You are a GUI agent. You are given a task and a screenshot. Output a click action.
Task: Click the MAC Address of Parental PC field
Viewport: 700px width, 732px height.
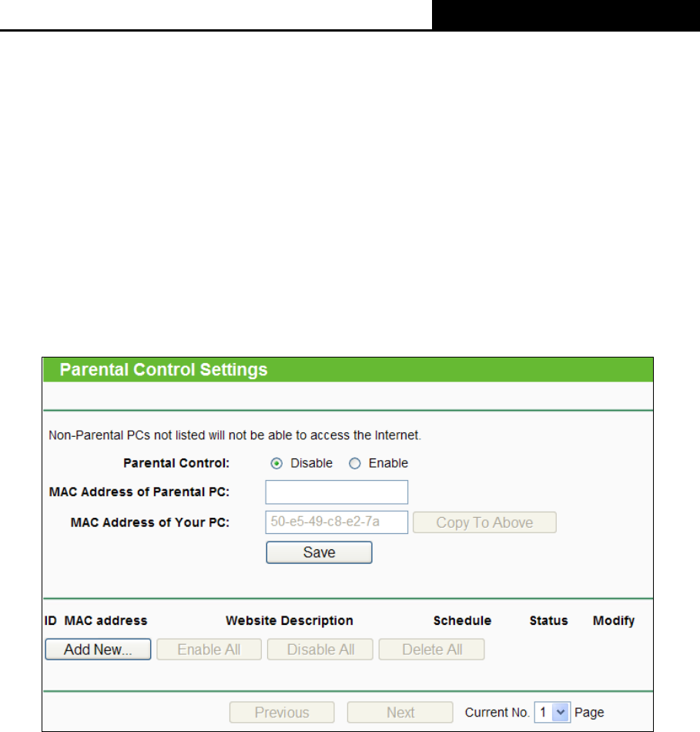[x=337, y=492]
